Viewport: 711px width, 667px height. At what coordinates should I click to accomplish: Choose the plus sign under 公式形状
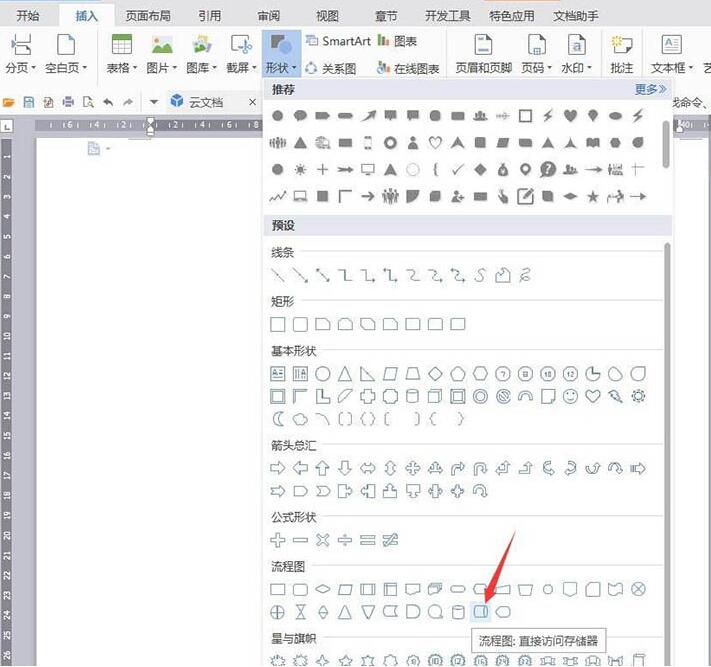click(278, 540)
